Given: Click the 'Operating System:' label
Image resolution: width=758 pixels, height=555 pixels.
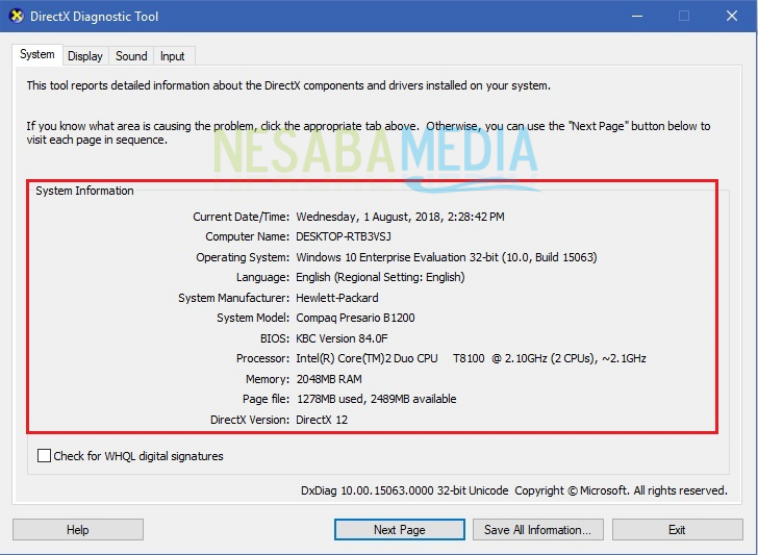Looking at the screenshot, I should pyautogui.click(x=243, y=257).
